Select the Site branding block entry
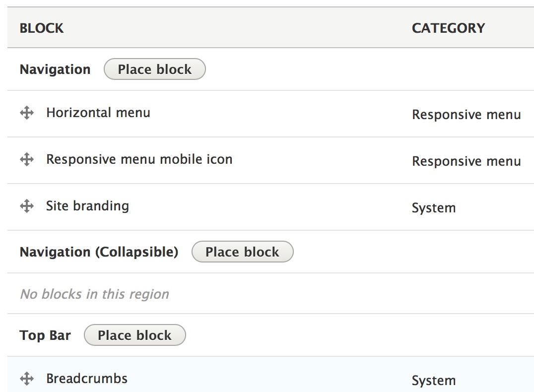534x392 pixels. (x=87, y=206)
